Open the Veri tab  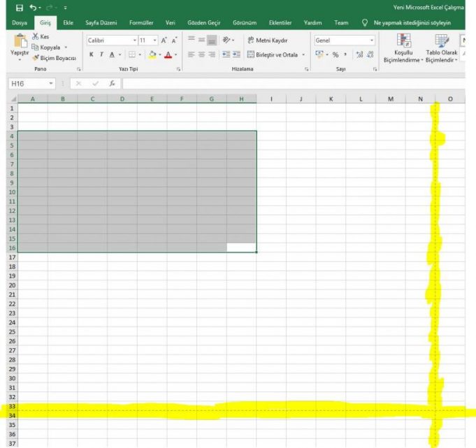(x=171, y=23)
